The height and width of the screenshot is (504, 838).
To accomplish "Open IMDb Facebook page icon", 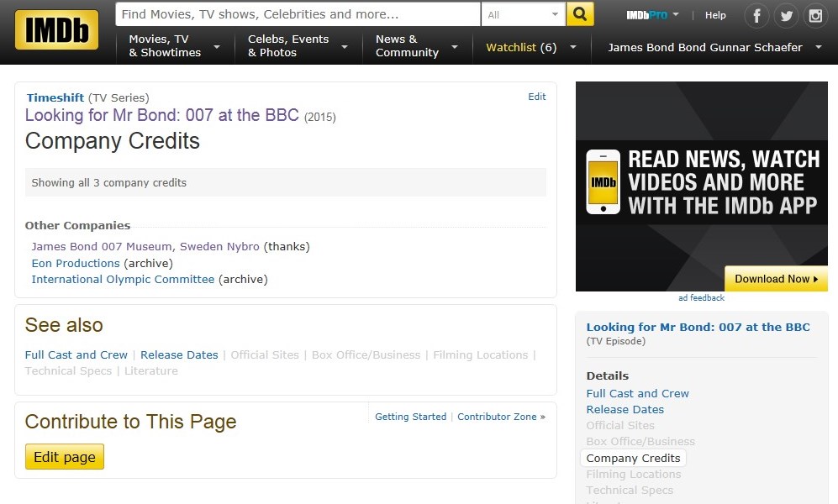I will (x=757, y=15).
